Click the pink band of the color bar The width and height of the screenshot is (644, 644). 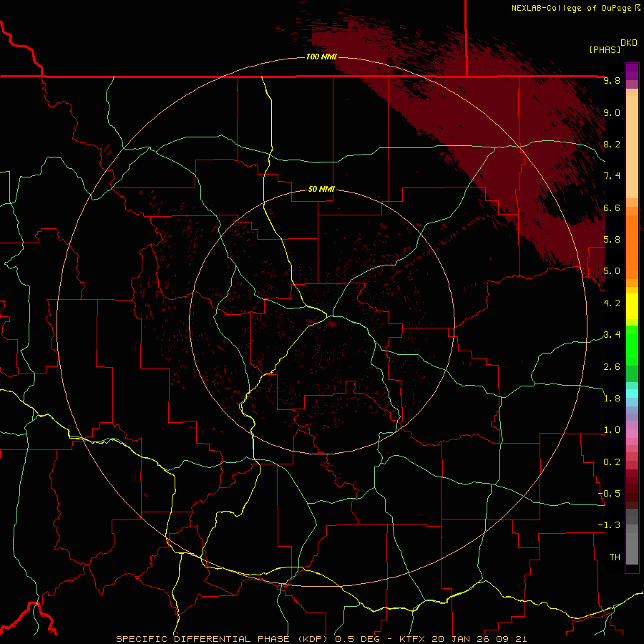point(632,434)
